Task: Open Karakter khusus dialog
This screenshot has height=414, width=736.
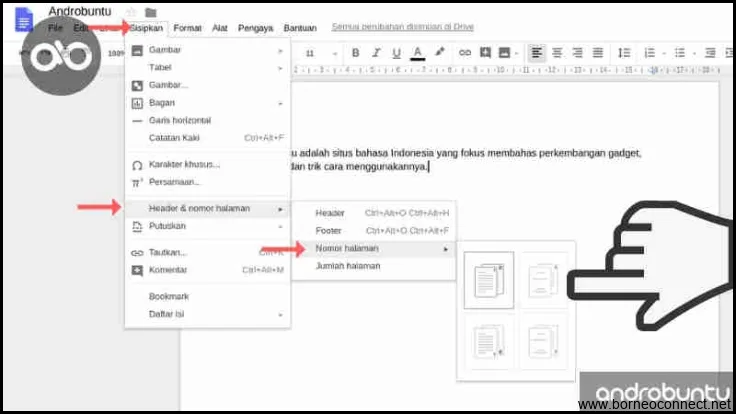Action: tap(207, 165)
